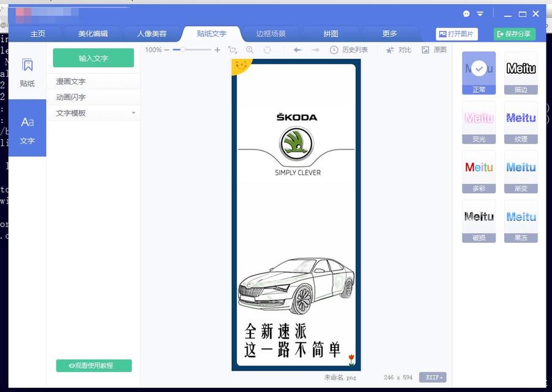Click the 打开图片 button
Viewport: 552px width, 392px height.
(456, 34)
